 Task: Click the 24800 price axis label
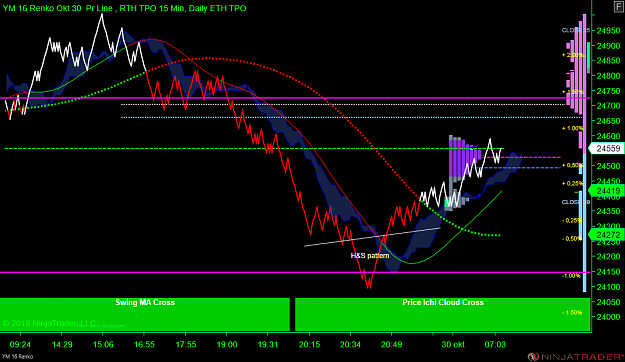[608, 76]
